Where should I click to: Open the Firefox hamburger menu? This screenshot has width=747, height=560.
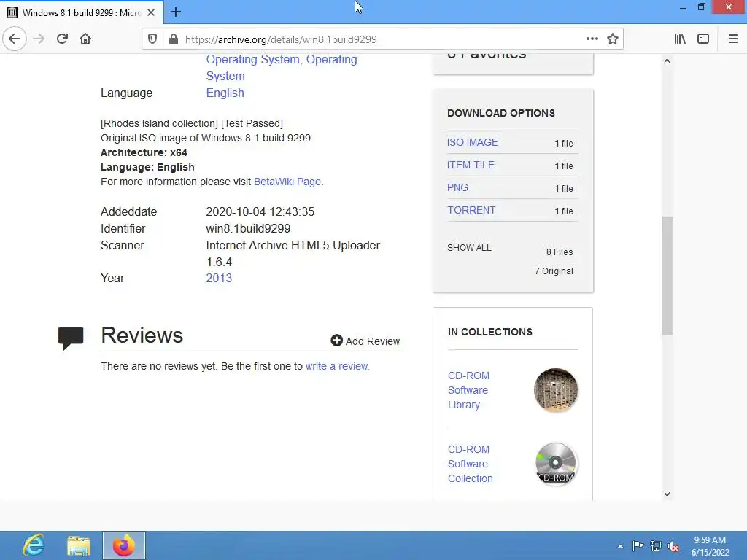click(733, 39)
